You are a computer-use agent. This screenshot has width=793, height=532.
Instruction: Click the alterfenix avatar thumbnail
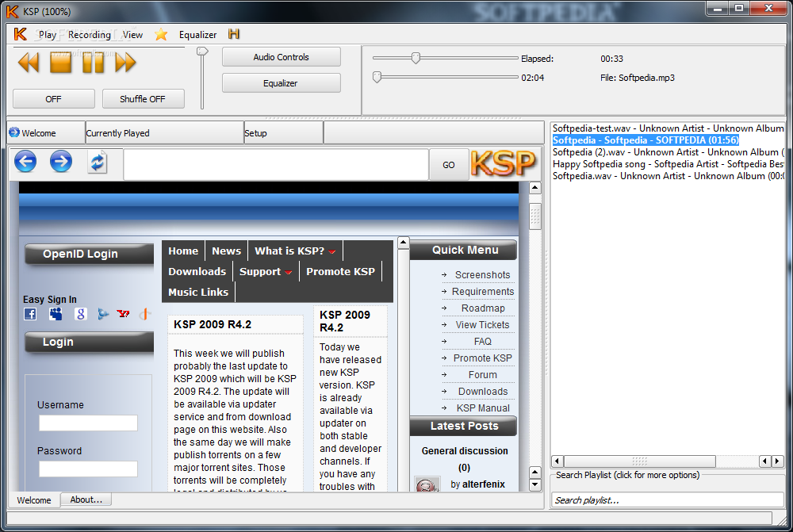pos(427,484)
